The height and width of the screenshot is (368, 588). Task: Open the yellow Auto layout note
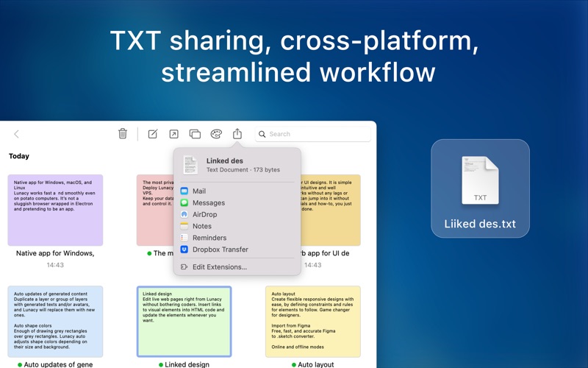coord(313,322)
